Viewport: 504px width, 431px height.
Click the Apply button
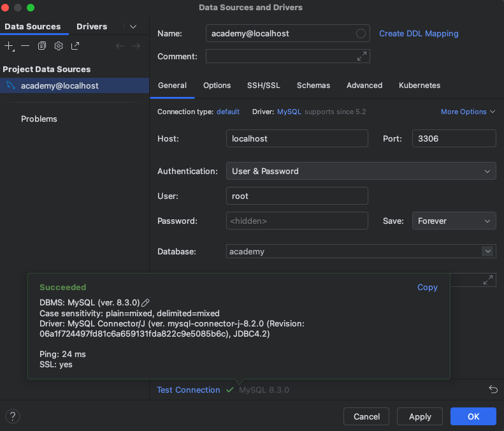[420, 416]
